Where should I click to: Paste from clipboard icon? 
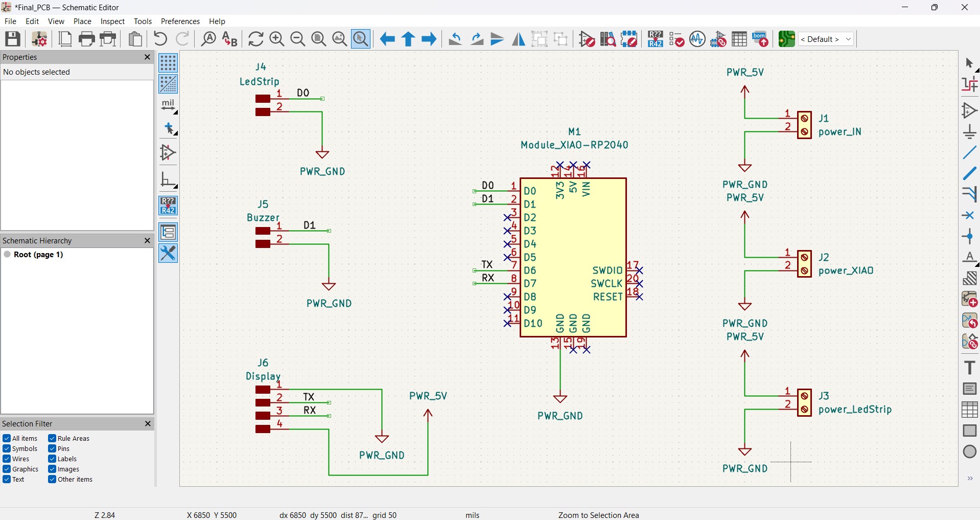tap(135, 39)
